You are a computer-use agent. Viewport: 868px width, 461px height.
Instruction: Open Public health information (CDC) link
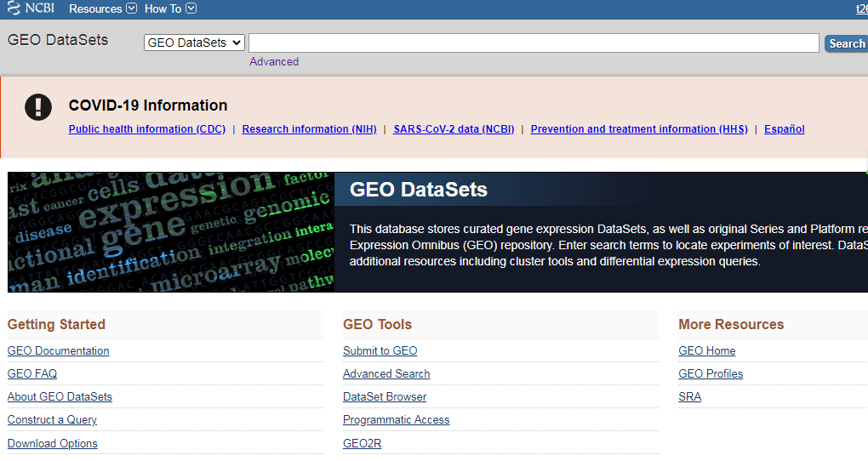[x=146, y=129]
